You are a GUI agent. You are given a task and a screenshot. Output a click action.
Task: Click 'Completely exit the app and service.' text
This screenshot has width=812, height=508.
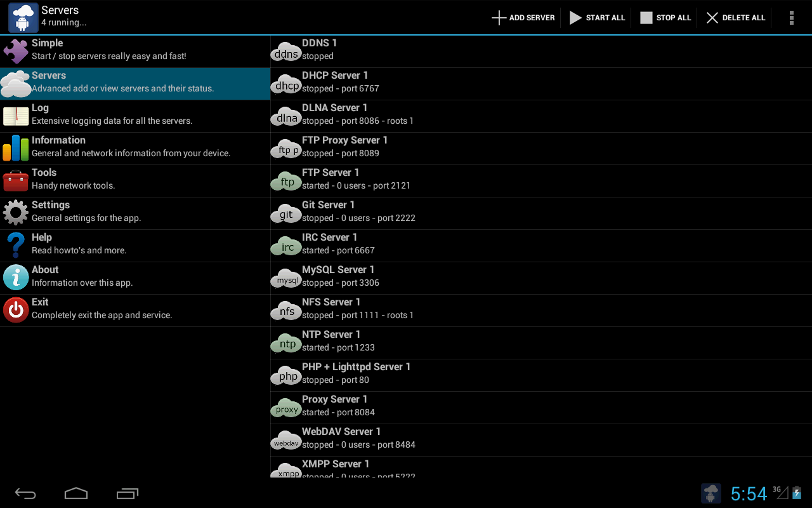[101, 315]
